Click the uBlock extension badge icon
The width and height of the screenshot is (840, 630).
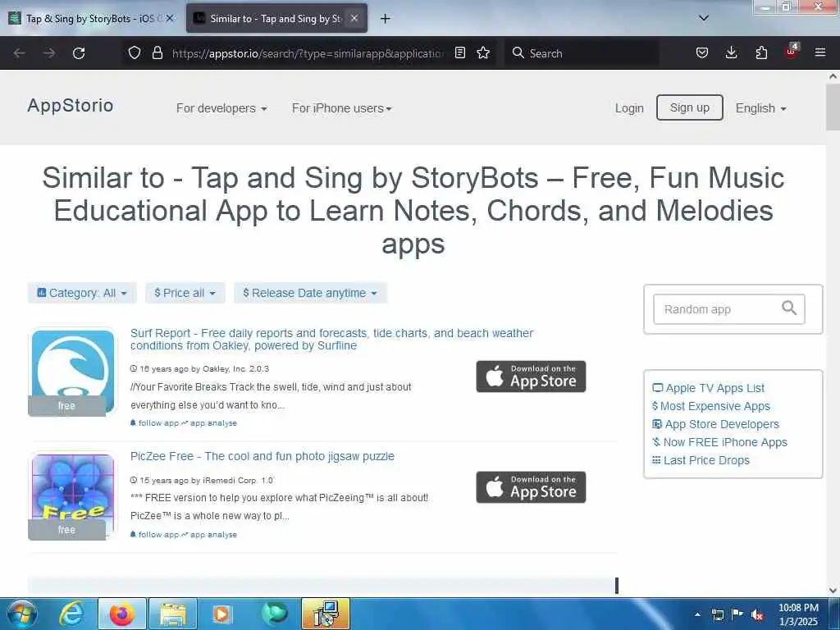point(792,52)
